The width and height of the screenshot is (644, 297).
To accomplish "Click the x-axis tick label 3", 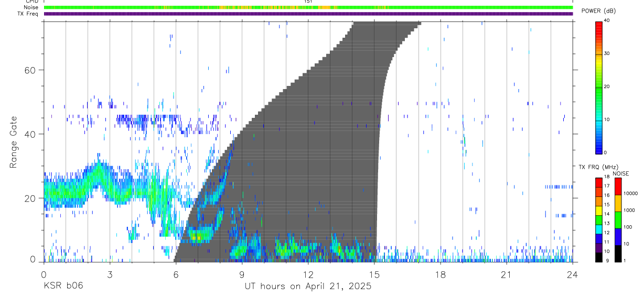I will 110,274.
